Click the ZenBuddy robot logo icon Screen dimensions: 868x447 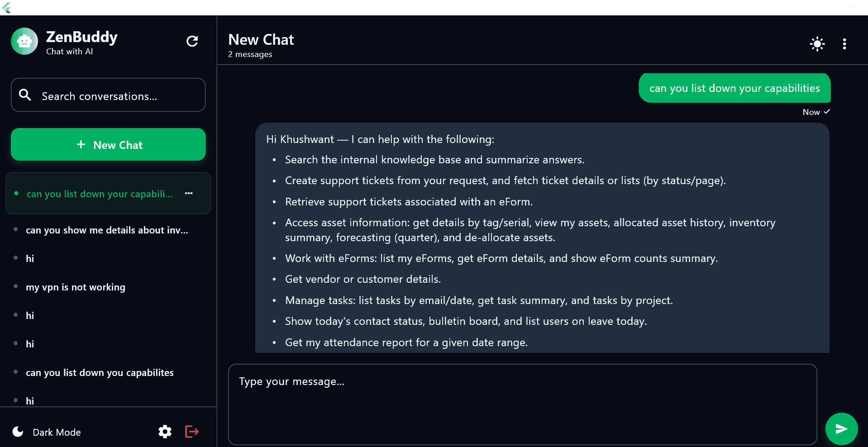[x=24, y=41]
